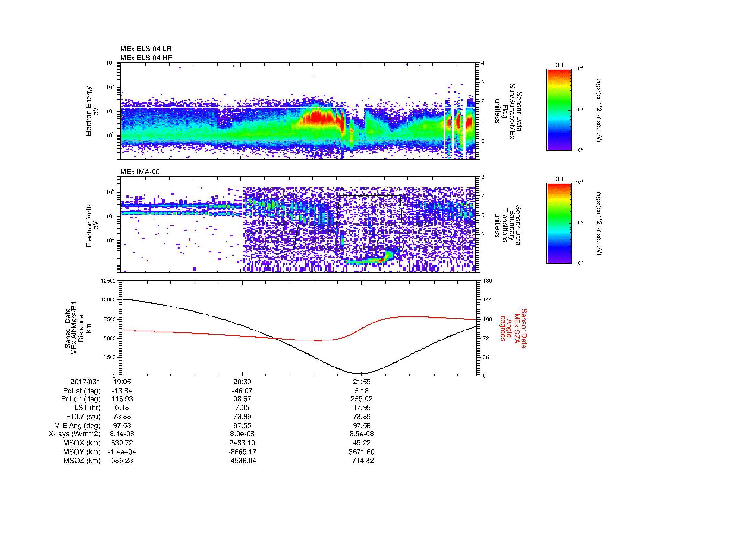Click the PdLon value 255.02
The image size is (756, 534).
click(x=362, y=399)
